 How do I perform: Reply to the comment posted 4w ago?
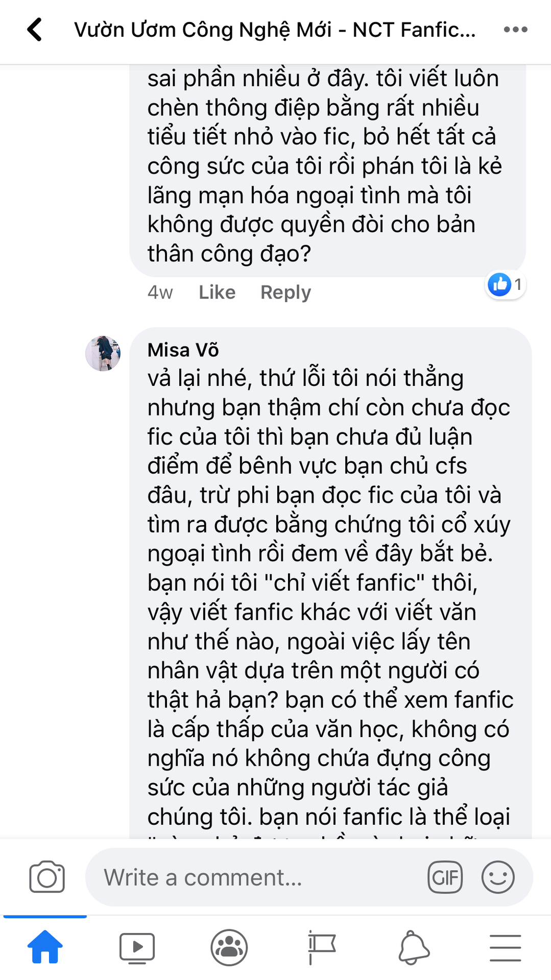pos(285,292)
